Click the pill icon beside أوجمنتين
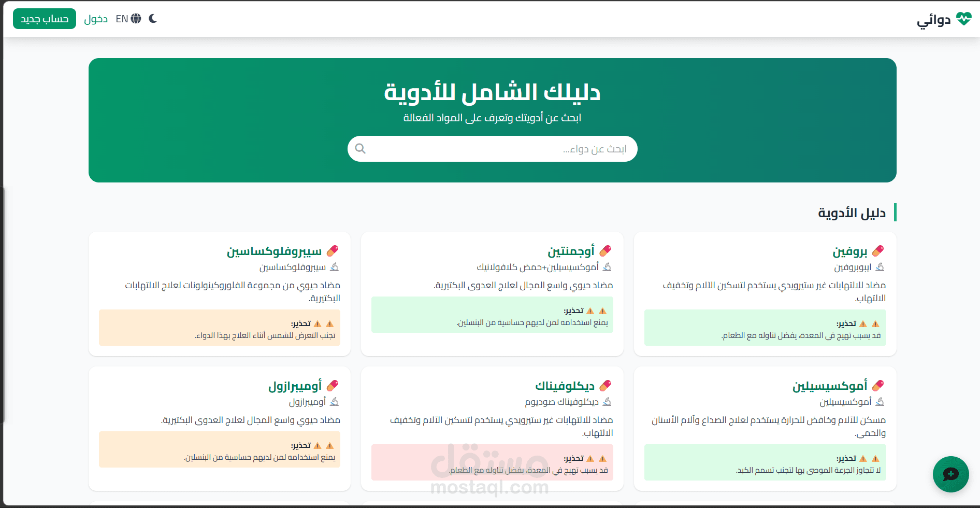The image size is (980, 508). pos(606,251)
